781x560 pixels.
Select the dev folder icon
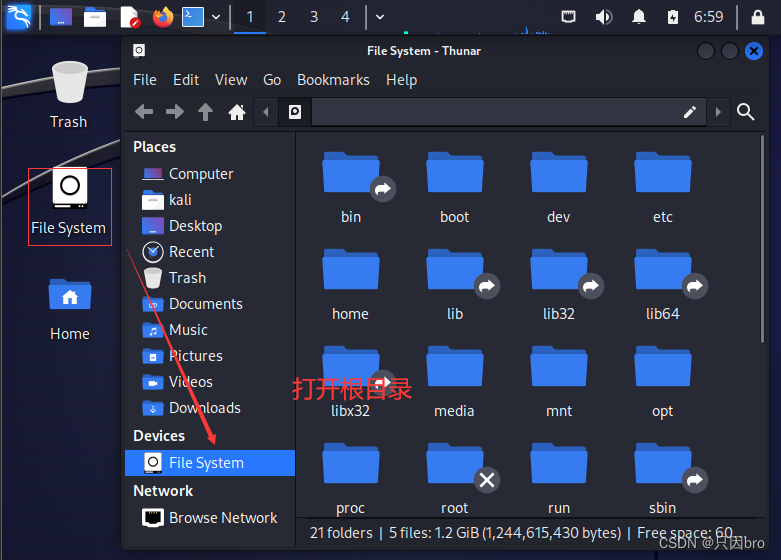click(559, 173)
